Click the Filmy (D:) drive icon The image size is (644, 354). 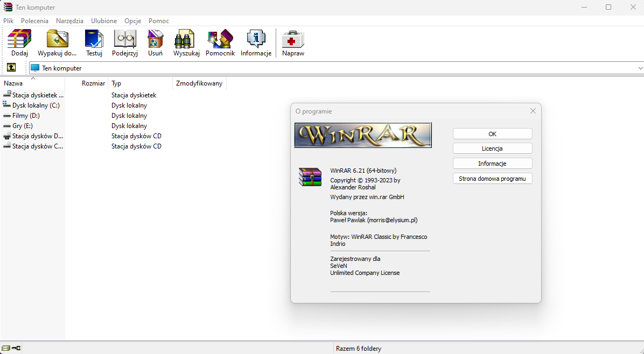(6, 116)
